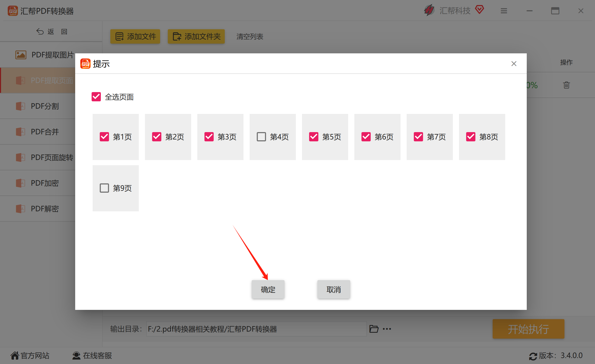The width and height of the screenshot is (595, 364).
Task: Click the 输出目录 path field
Action: point(256,329)
